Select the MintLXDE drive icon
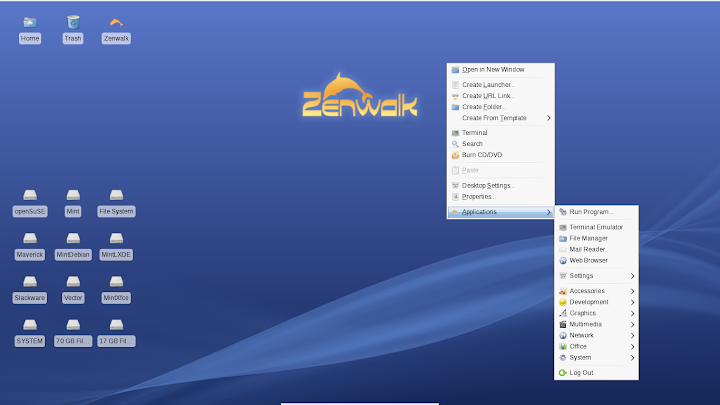Image resolution: width=720 pixels, height=405 pixels. coord(116,238)
